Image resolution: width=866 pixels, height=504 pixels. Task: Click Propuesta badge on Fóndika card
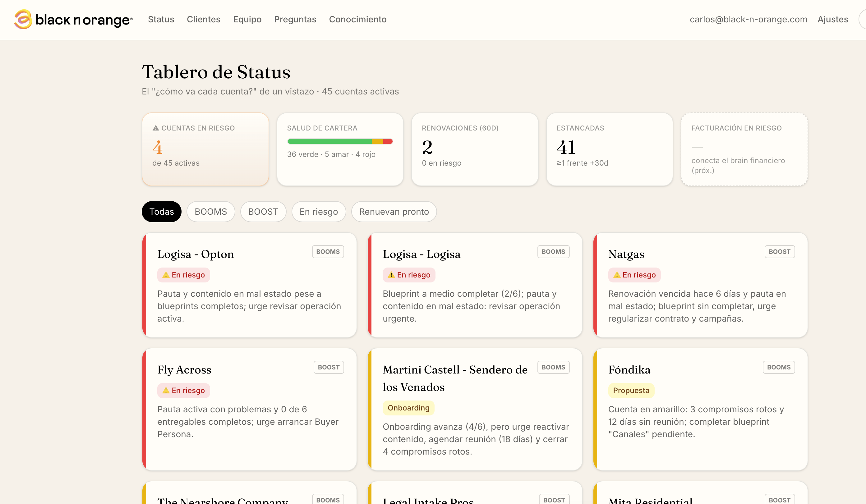(x=631, y=390)
